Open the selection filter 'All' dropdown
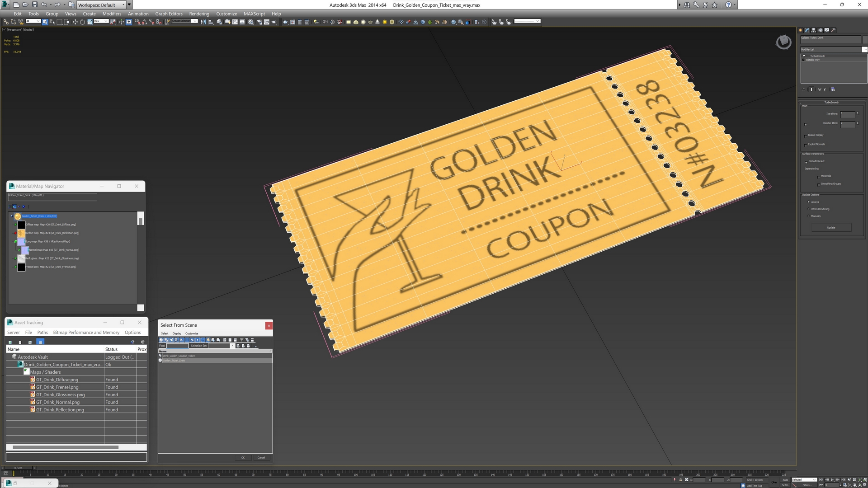Image resolution: width=868 pixels, height=488 pixels. click(33, 21)
